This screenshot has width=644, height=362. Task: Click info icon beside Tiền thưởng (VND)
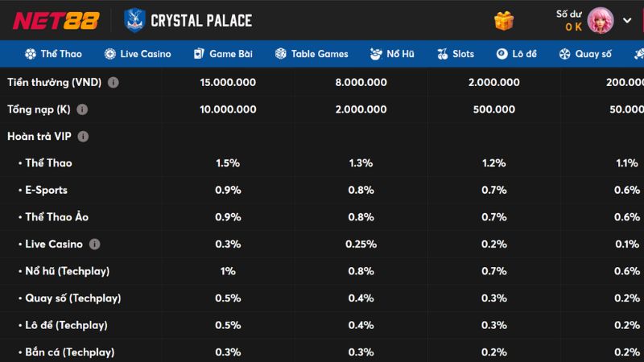(x=114, y=82)
